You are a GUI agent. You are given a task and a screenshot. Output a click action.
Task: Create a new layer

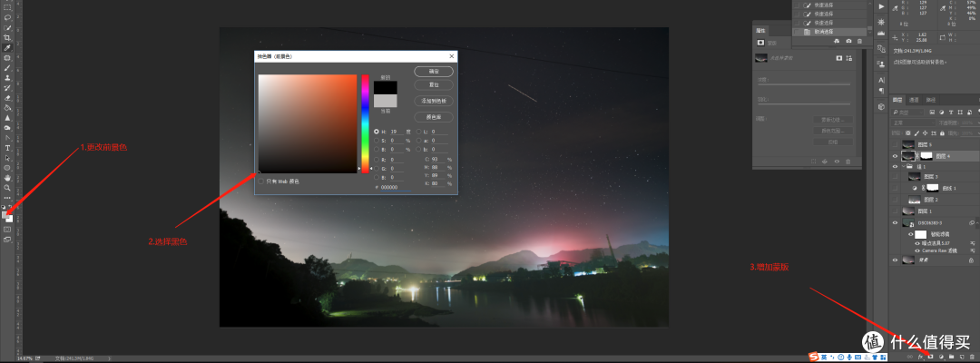tap(962, 357)
